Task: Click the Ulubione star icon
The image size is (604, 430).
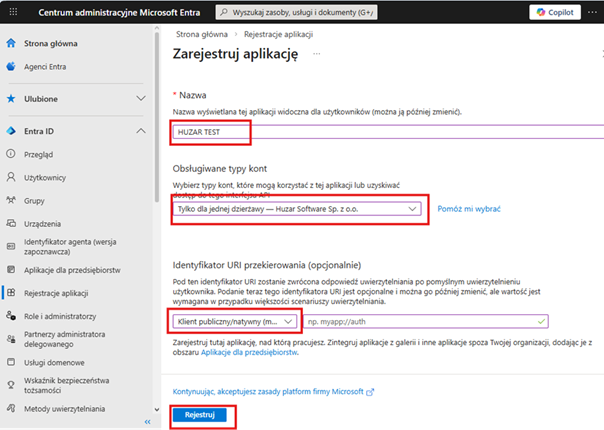Action: click(11, 99)
